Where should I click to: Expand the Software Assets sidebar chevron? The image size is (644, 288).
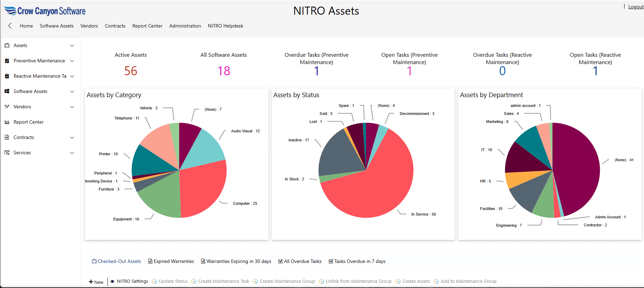click(72, 92)
